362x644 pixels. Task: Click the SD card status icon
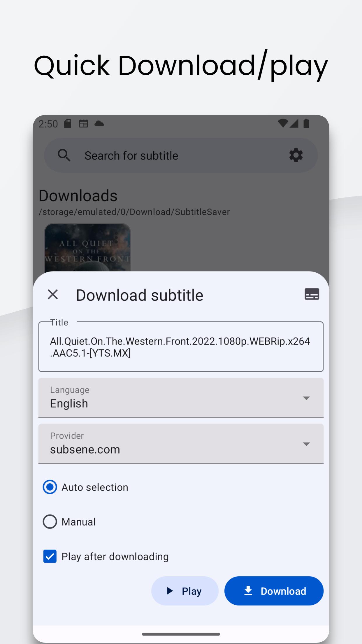tap(68, 124)
